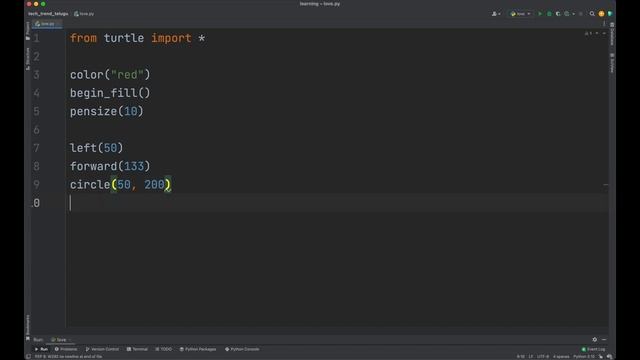This screenshot has width=640, height=360.
Task: Run the script with the green play icon
Action: tap(540, 14)
